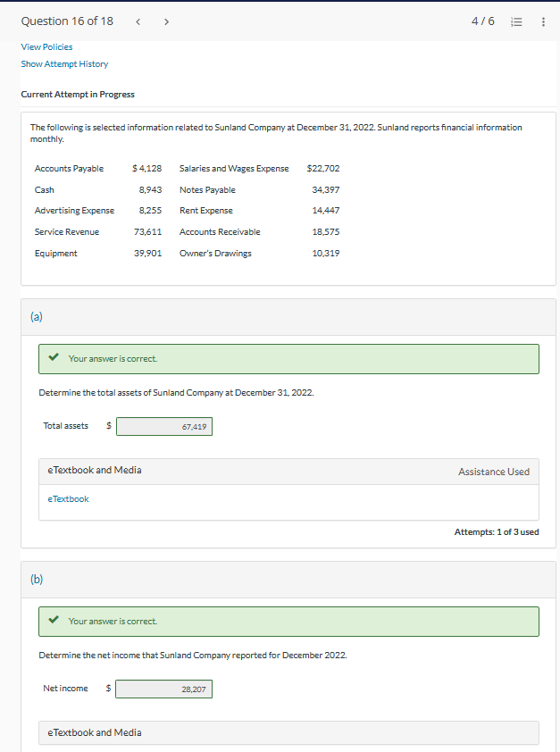Click the Assistance Used label
This screenshot has height=752, width=560.
(x=493, y=472)
